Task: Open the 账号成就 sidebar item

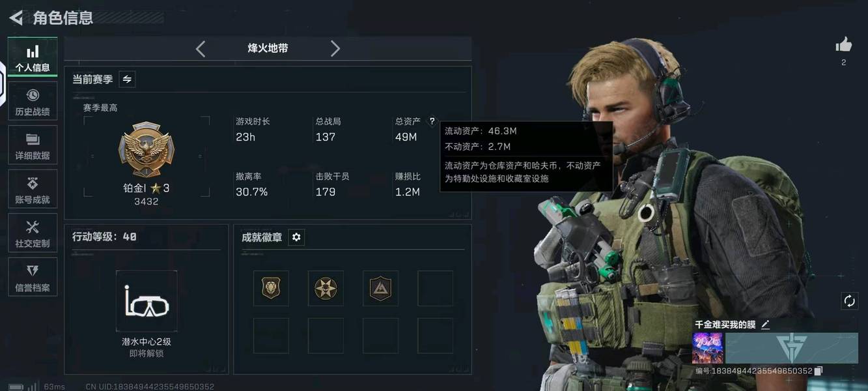Action: click(33, 190)
